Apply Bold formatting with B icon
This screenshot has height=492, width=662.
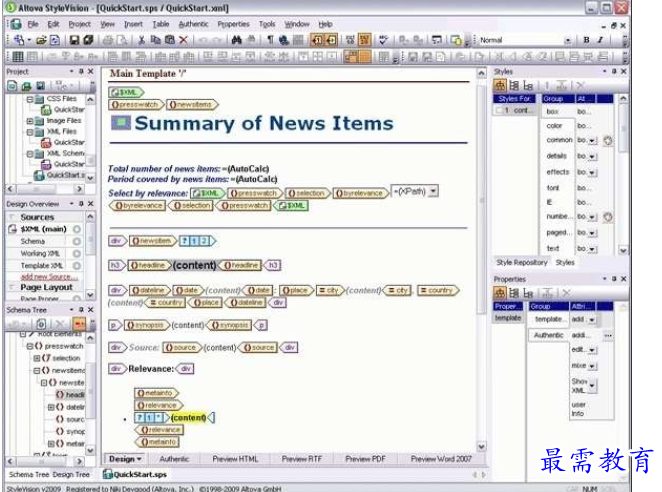(586, 40)
